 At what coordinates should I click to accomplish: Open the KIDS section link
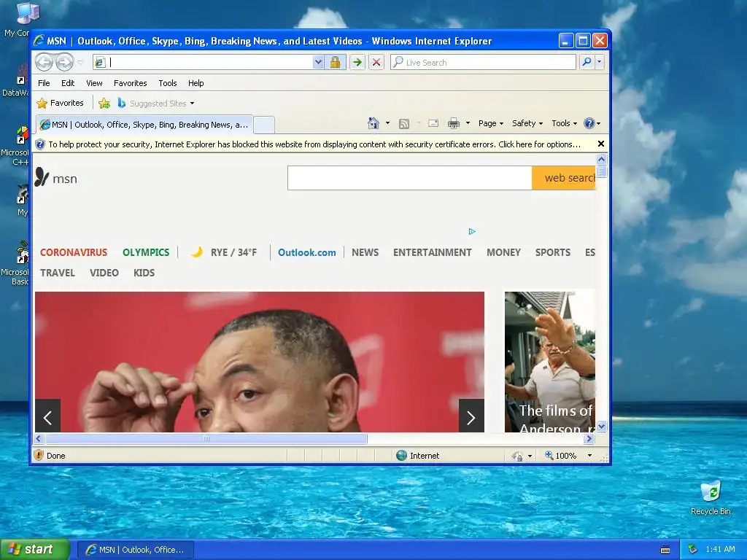[x=144, y=273]
